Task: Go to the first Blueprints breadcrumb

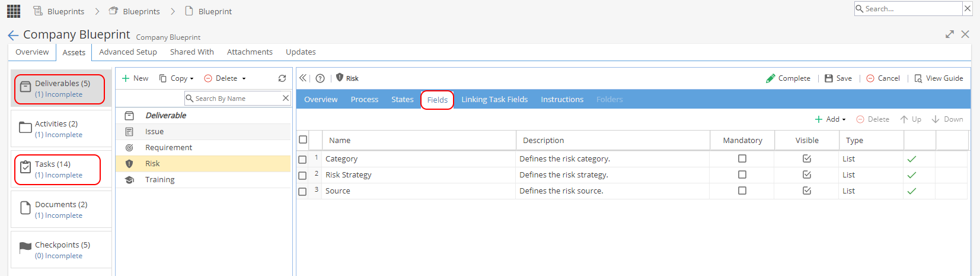Action: tap(59, 11)
